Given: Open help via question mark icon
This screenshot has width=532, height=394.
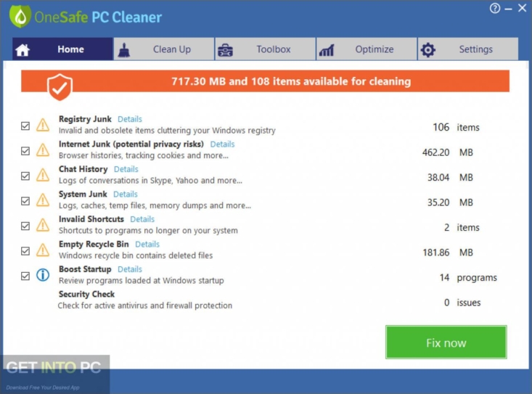Looking at the screenshot, I should point(495,8).
